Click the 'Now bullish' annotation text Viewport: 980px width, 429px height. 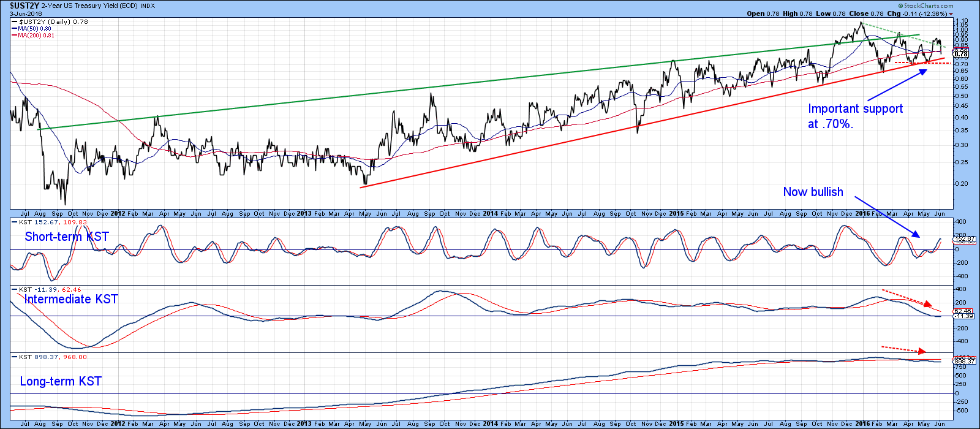813,192
